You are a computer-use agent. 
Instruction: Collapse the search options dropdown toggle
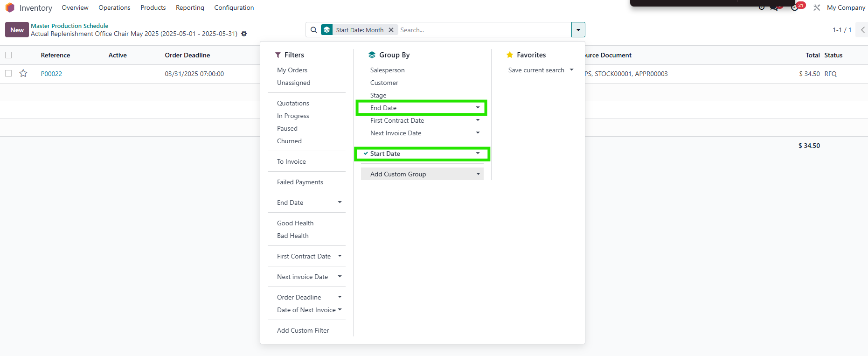click(x=578, y=30)
